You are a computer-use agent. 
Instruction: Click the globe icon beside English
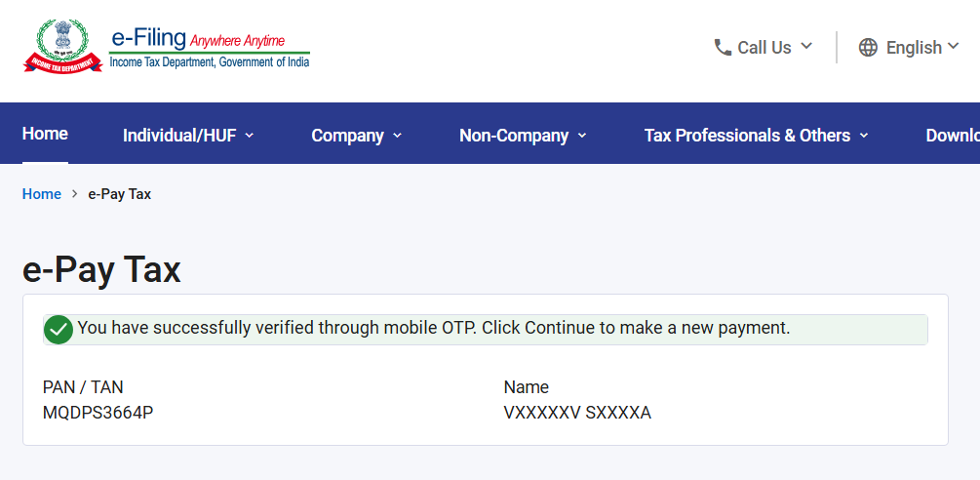tap(868, 48)
